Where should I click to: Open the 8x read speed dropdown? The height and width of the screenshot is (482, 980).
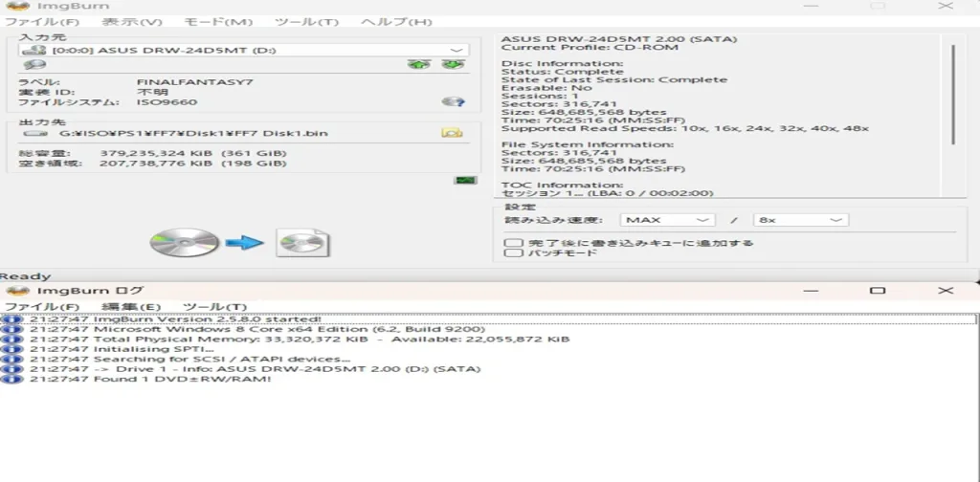click(x=801, y=220)
